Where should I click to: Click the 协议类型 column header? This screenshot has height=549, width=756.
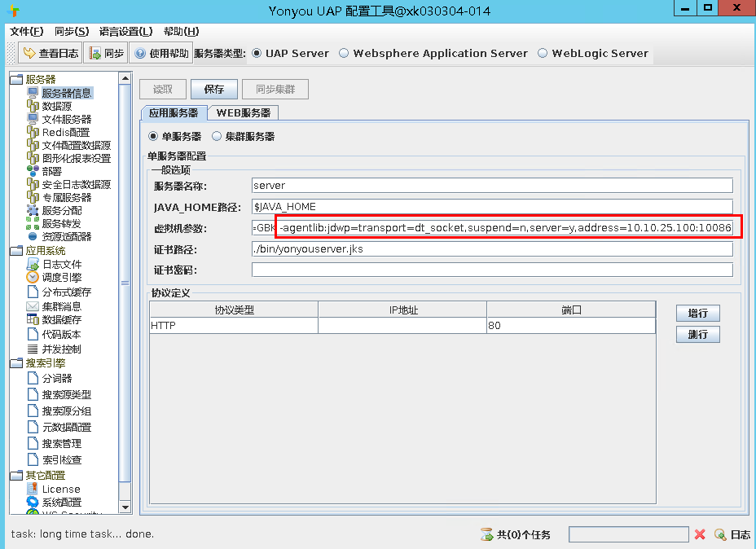(234, 310)
